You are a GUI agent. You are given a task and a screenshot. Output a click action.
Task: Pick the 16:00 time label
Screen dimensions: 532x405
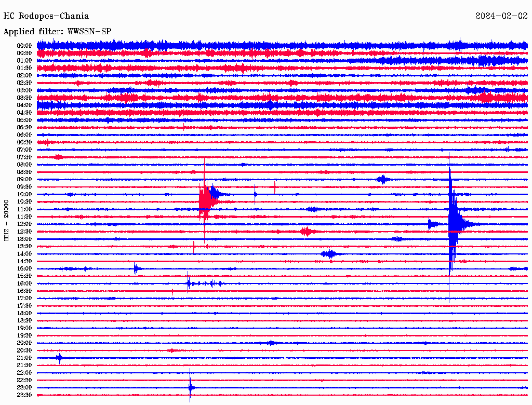coord(24,283)
